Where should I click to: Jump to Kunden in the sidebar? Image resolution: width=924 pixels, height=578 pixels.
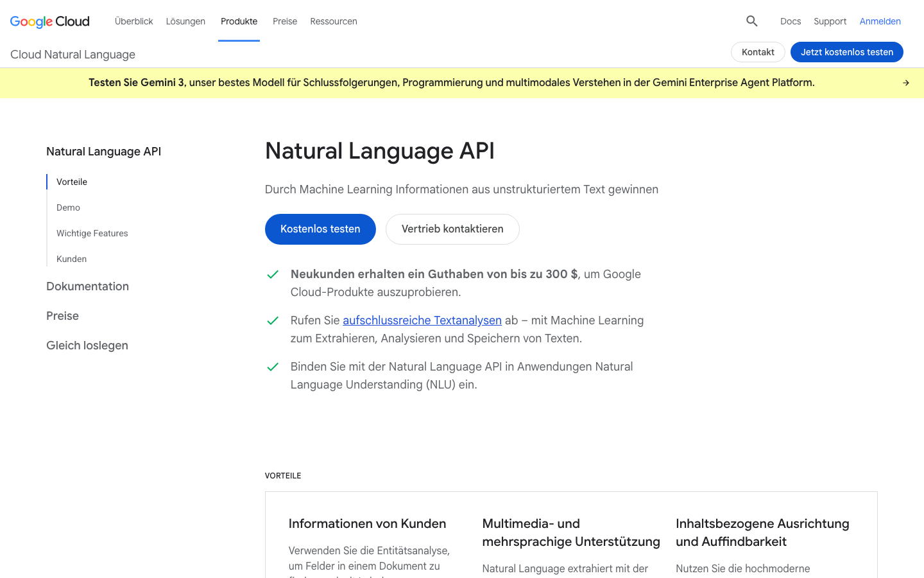click(x=71, y=259)
